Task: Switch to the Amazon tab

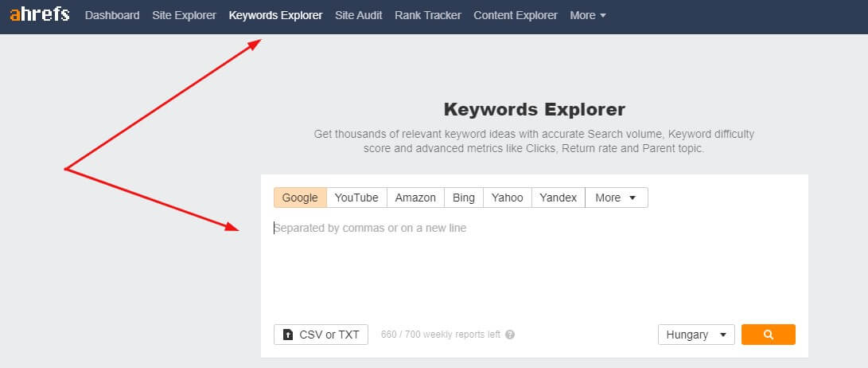Action: pyautogui.click(x=416, y=198)
